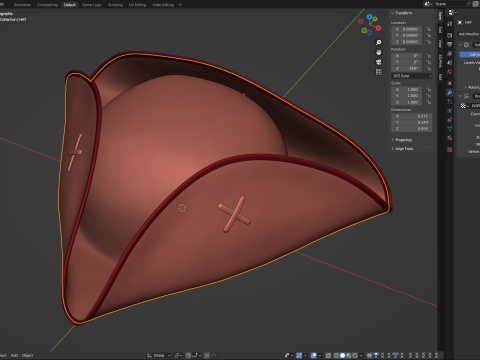Toggle lock on Rotation X
This screenshot has height=360, width=480.
tap(429, 56)
